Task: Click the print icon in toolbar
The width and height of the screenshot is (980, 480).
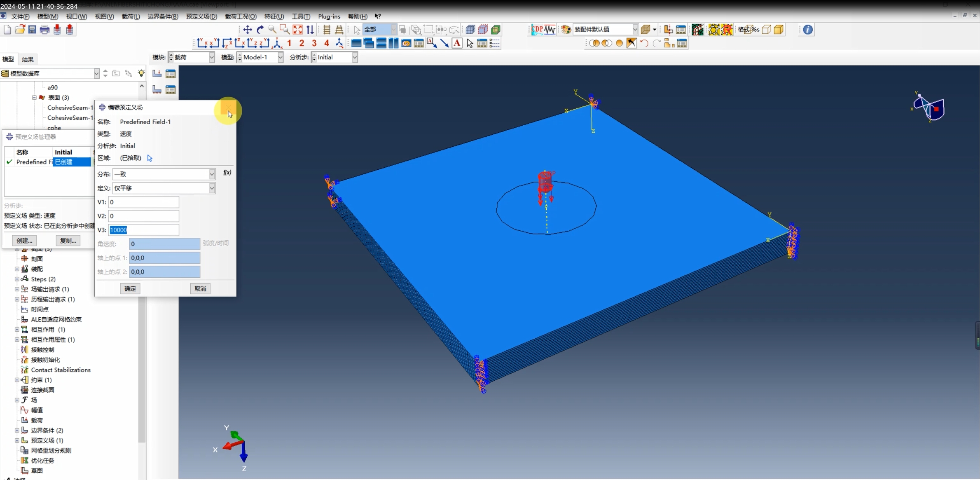Action: (44, 30)
